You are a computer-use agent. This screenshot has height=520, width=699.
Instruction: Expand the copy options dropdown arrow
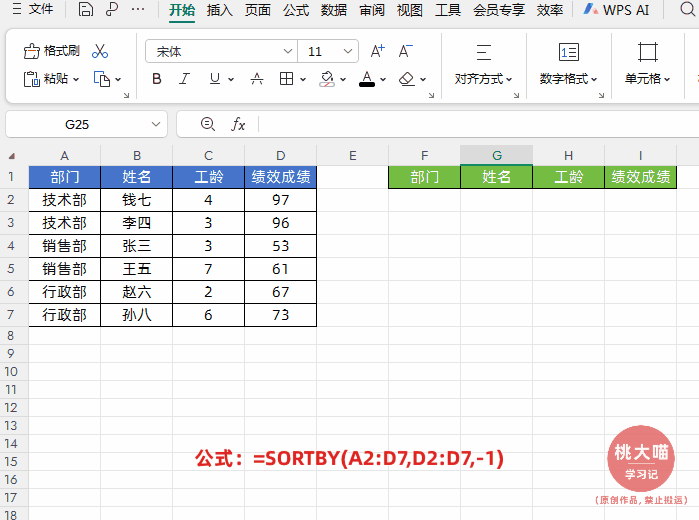[118, 79]
